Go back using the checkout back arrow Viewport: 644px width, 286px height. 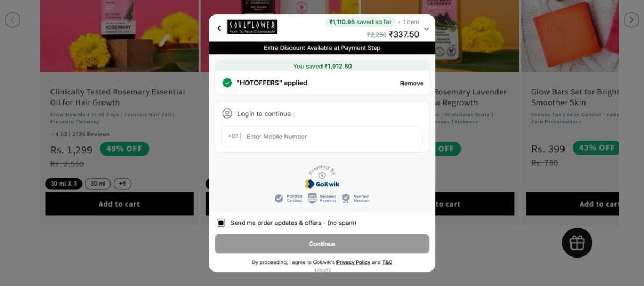pos(219,28)
